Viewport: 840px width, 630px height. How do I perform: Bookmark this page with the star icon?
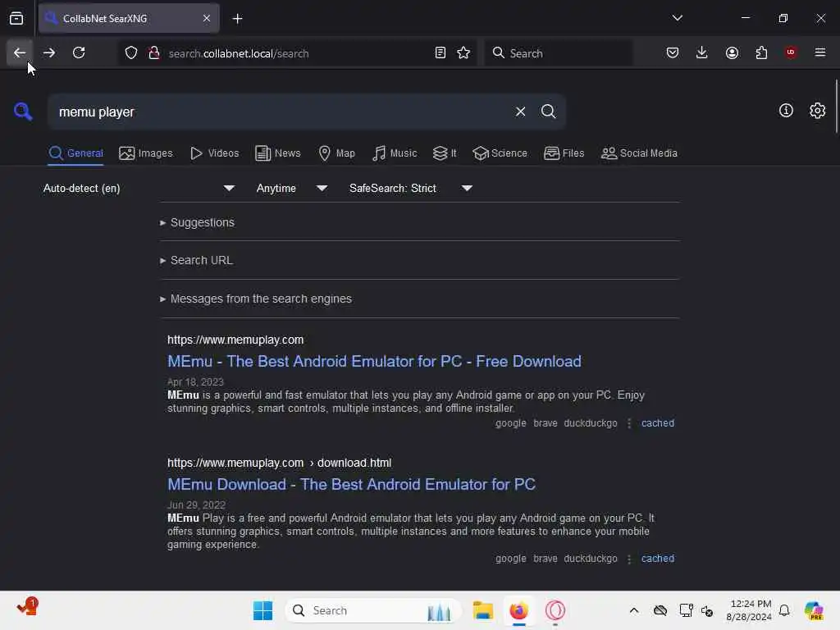click(x=463, y=53)
